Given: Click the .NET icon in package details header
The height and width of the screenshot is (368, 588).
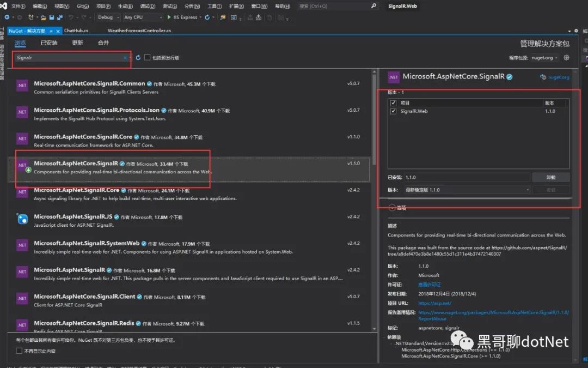Looking at the screenshot, I should 394,77.
